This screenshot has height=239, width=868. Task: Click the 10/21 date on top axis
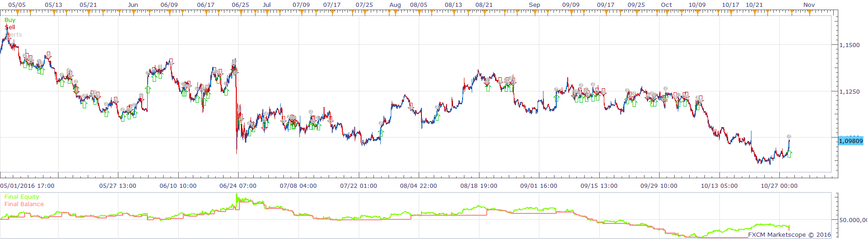(x=754, y=5)
